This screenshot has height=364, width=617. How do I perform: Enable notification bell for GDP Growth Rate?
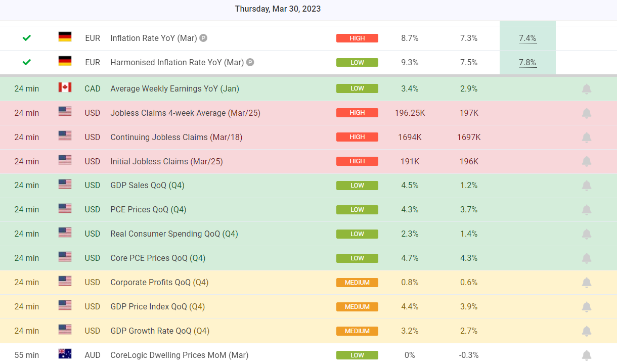587,331
